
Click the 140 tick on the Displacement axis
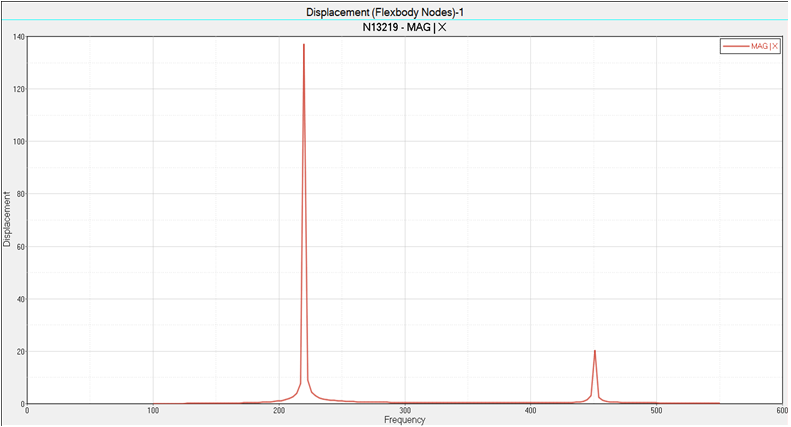[x=19, y=37]
